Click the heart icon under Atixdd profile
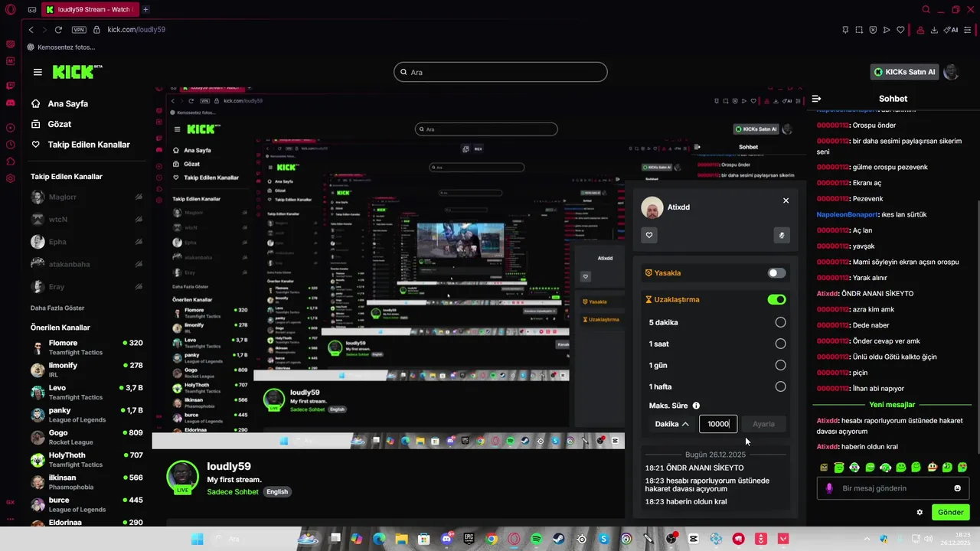The height and width of the screenshot is (551, 980). (649, 235)
